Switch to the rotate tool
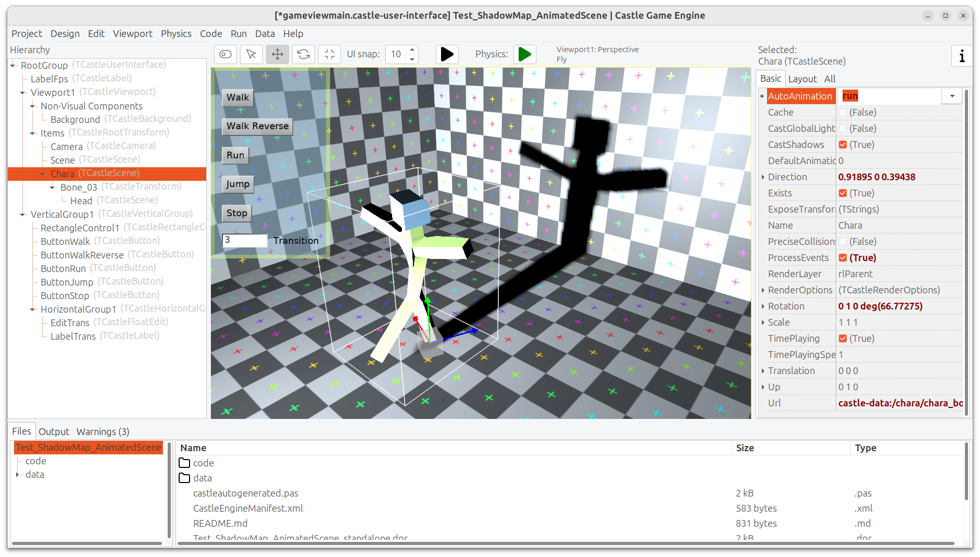The height and width of the screenshot is (557, 980). pyautogui.click(x=304, y=54)
